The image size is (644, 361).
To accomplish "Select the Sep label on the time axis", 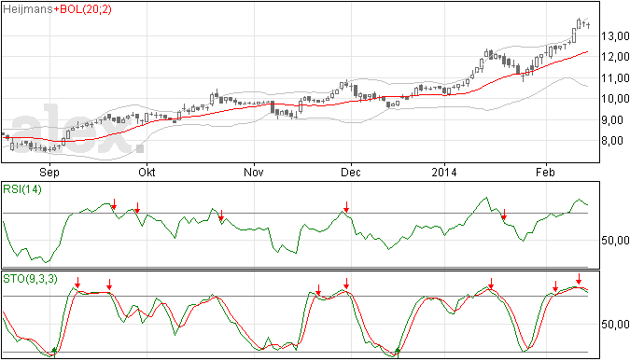I will pos(49,172).
